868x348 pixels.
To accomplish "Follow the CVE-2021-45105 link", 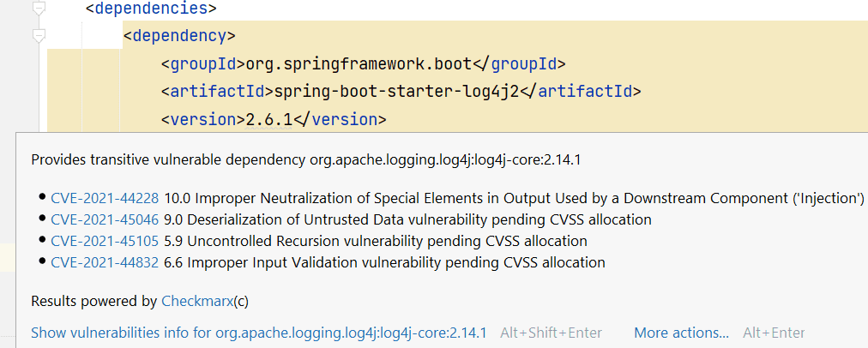I will click(x=105, y=241).
